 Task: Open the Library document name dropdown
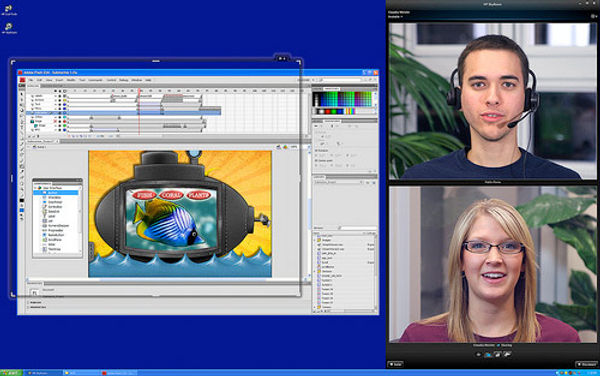(x=338, y=182)
